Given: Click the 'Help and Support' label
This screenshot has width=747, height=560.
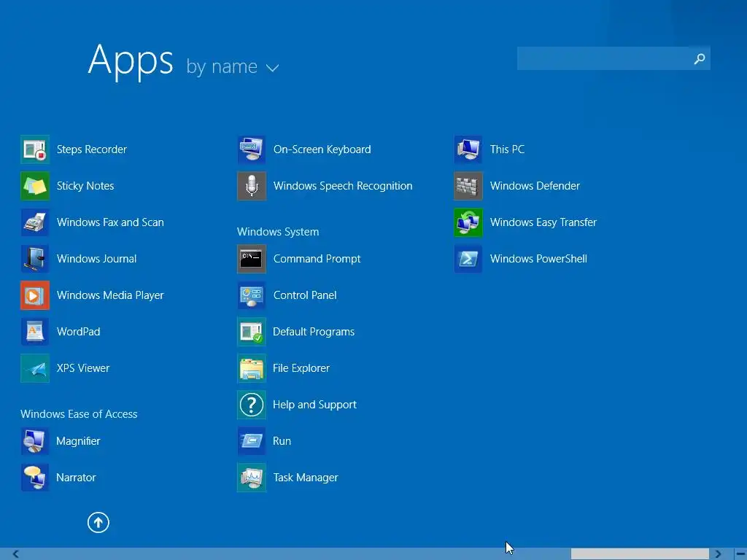Looking at the screenshot, I should (314, 405).
